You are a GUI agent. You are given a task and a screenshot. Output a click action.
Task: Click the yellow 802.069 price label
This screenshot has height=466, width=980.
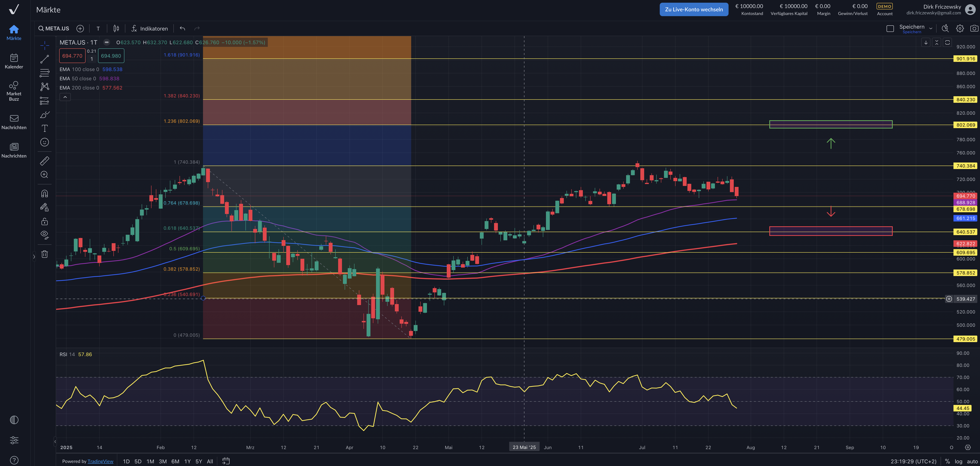click(965, 125)
